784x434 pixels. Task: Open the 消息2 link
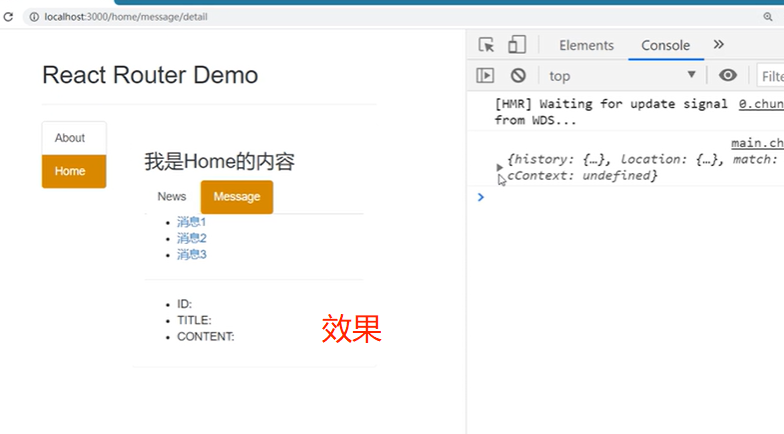(x=192, y=238)
